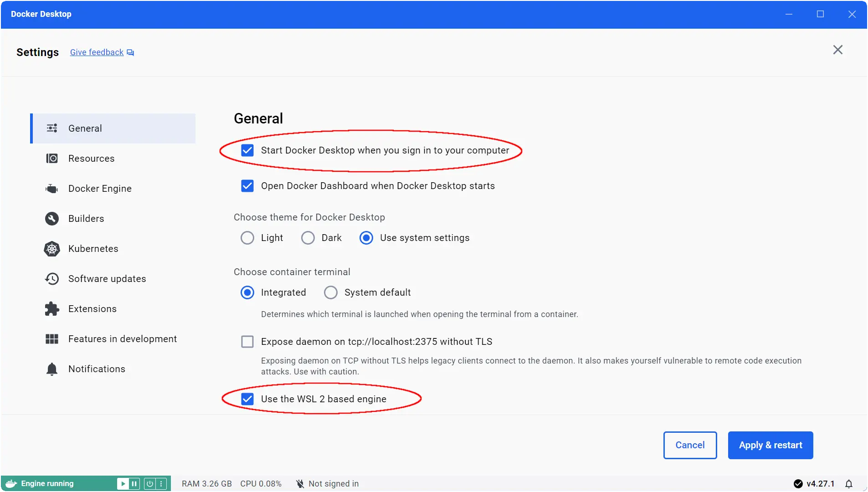
Task: Click the Software updates history icon
Action: click(52, 278)
